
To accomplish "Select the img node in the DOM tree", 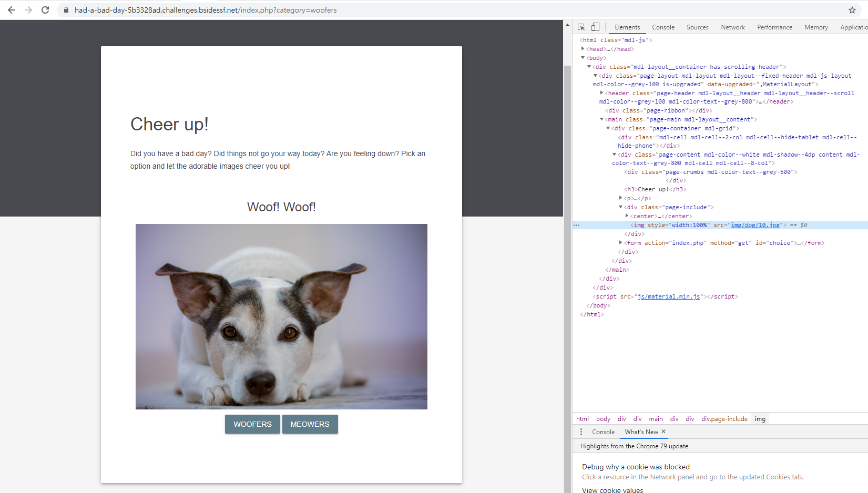I will [x=720, y=225].
